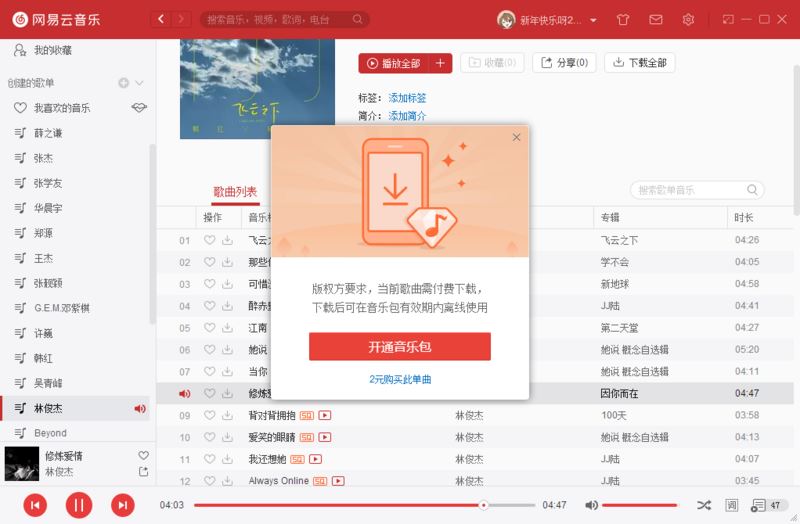Click 添加简介 link
The width and height of the screenshot is (800, 524).
click(407, 116)
